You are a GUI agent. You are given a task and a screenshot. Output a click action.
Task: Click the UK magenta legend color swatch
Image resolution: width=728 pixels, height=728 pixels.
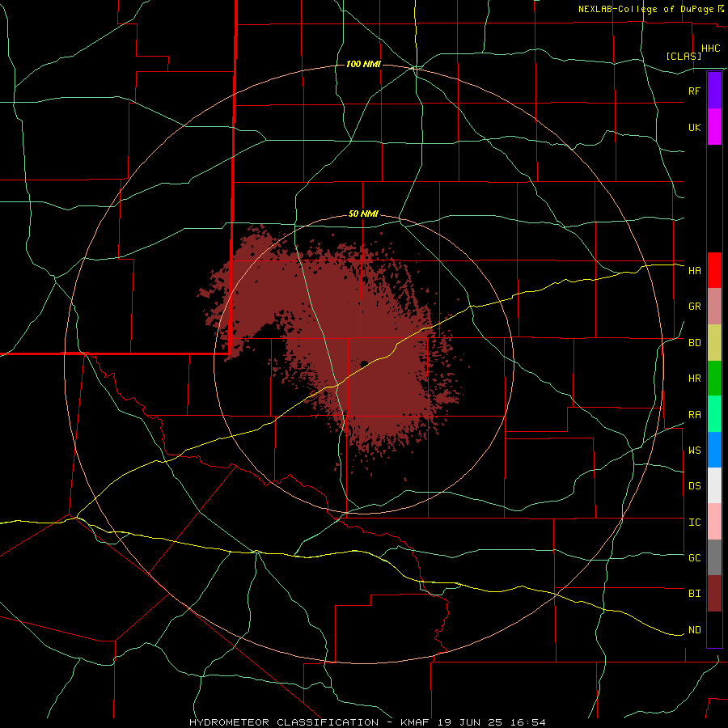point(714,127)
